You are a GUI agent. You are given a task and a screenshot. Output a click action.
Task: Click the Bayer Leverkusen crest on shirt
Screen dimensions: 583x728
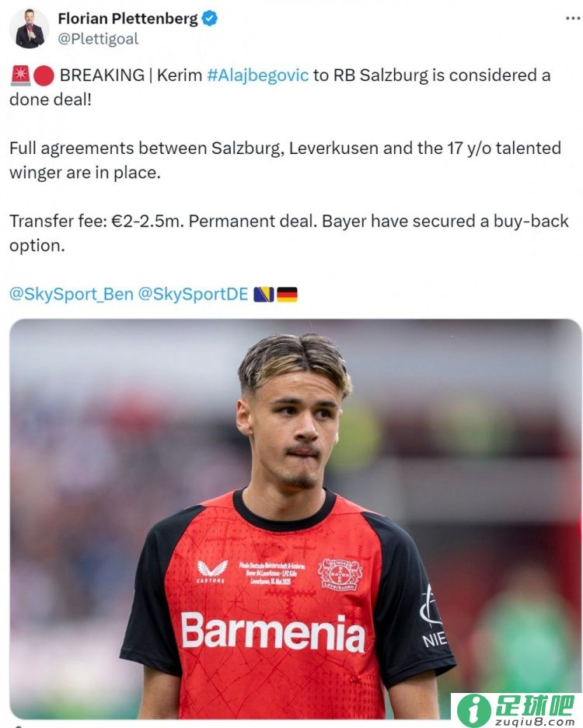(340, 575)
